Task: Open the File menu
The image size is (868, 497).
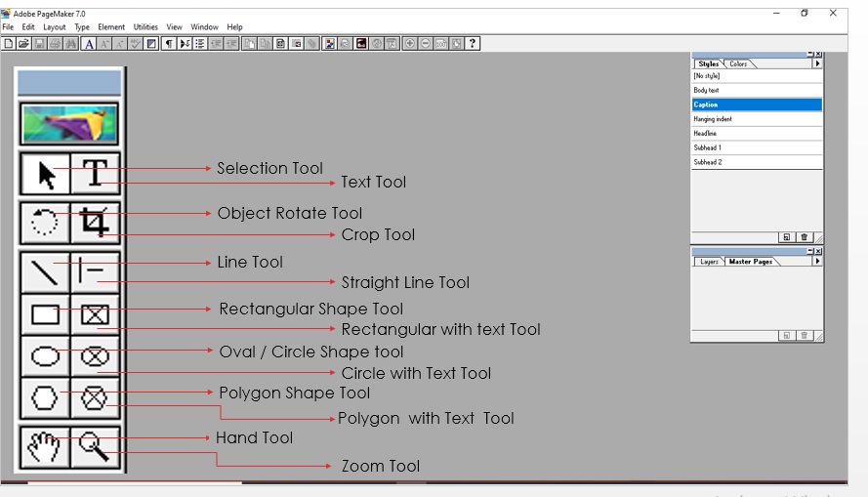Action: tap(8, 26)
